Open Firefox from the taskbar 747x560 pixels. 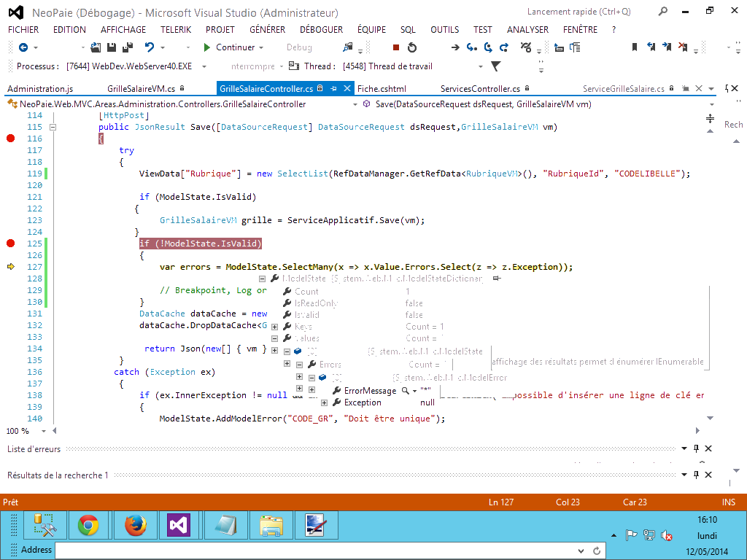click(x=133, y=524)
